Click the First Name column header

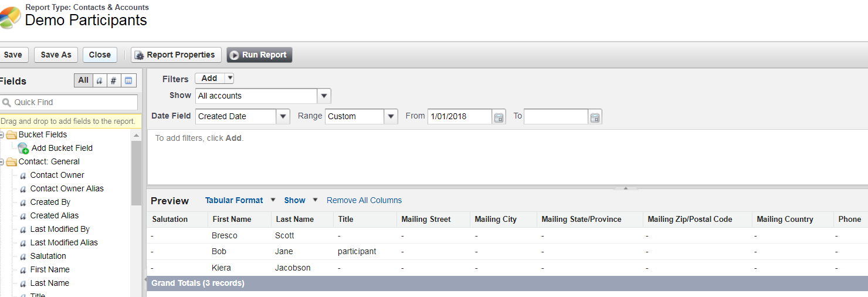coord(239,220)
